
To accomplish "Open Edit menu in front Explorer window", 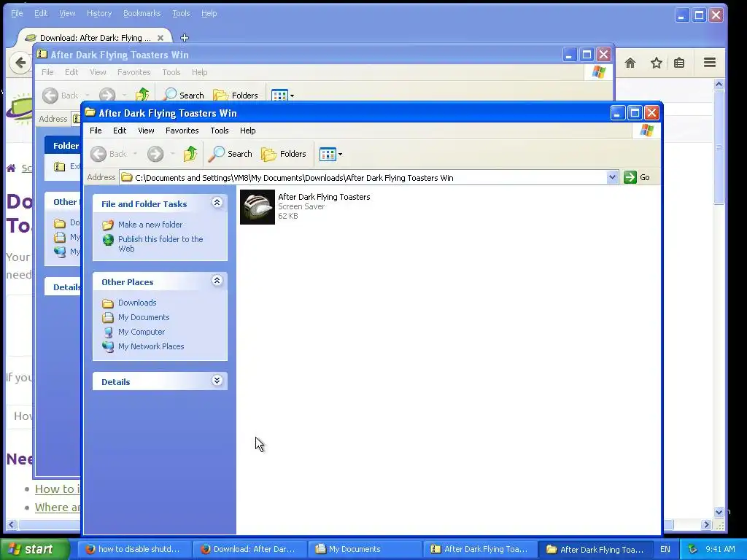I will coord(120,131).
